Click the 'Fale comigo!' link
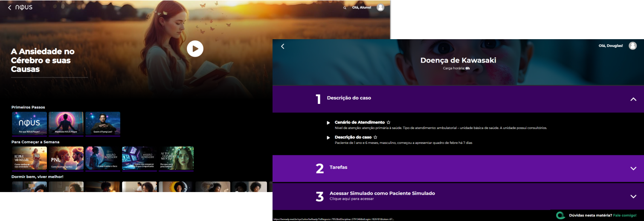The width and height of the screenshot is (644, 221). (x=625, y=215)
